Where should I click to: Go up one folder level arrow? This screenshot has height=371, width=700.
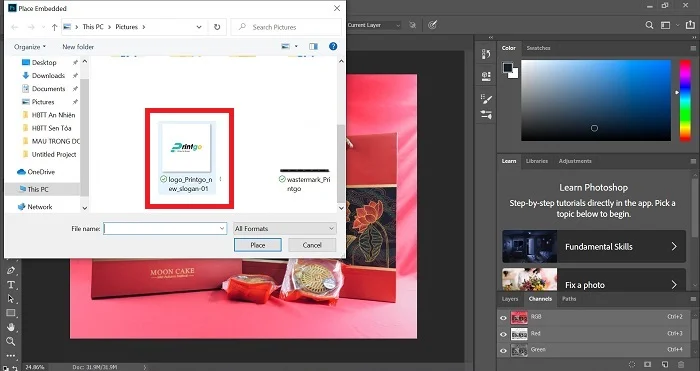point(54,27)
